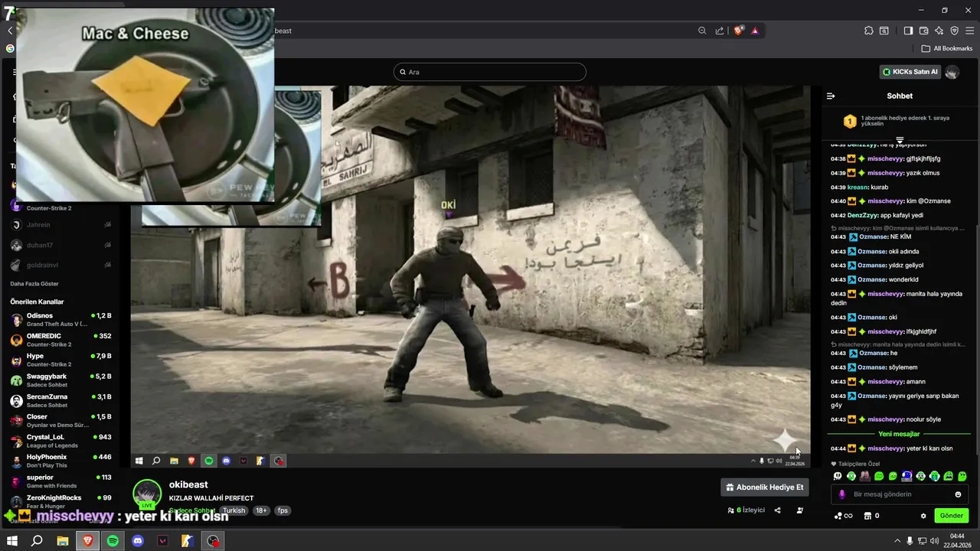Viewport: 980px width, 551px height.
Task: Open OBS Studio icon on taskbar
Action: 213,541
